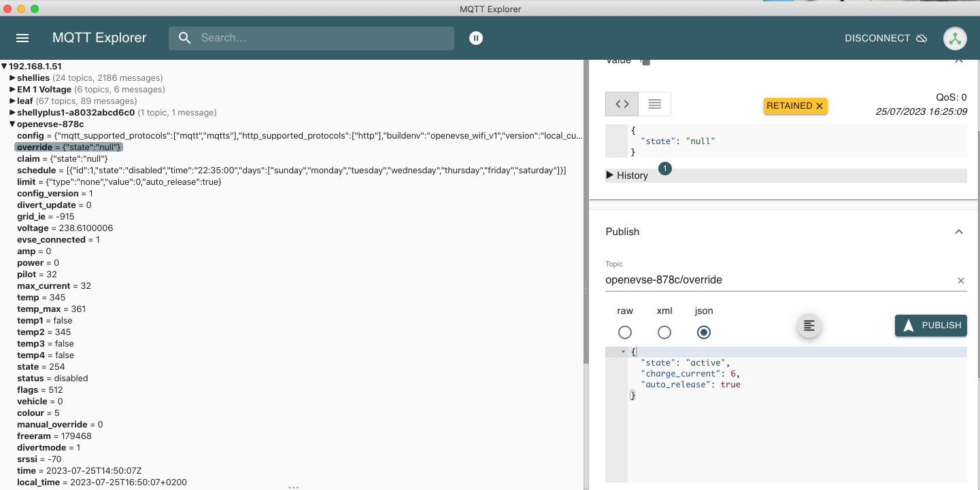The height and width of the screenshot is (490, 980).
Task: Expand the leaf topic
Action: 13,101
